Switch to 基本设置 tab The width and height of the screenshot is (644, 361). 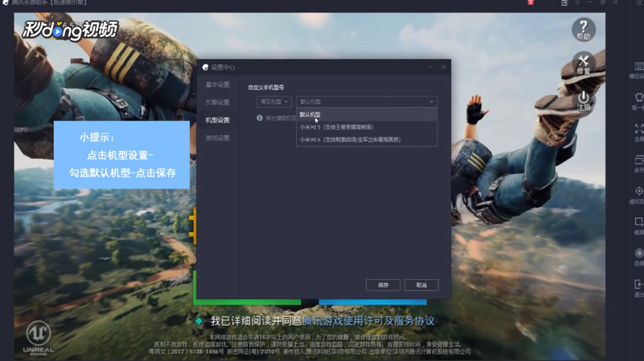pyautogui.click(x=218, y=85)
